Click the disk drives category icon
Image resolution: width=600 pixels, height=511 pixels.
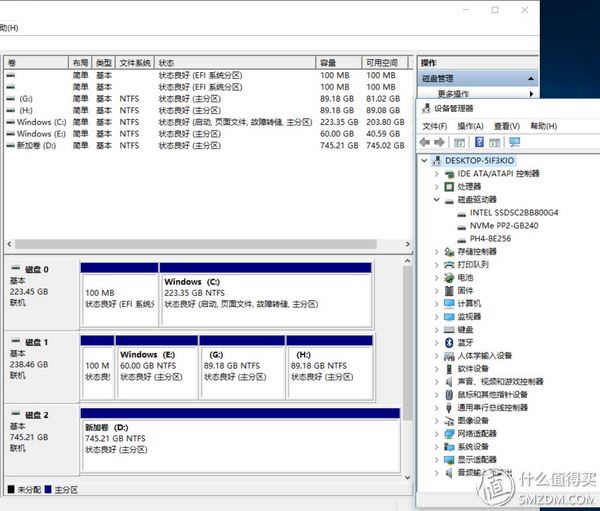449,200
